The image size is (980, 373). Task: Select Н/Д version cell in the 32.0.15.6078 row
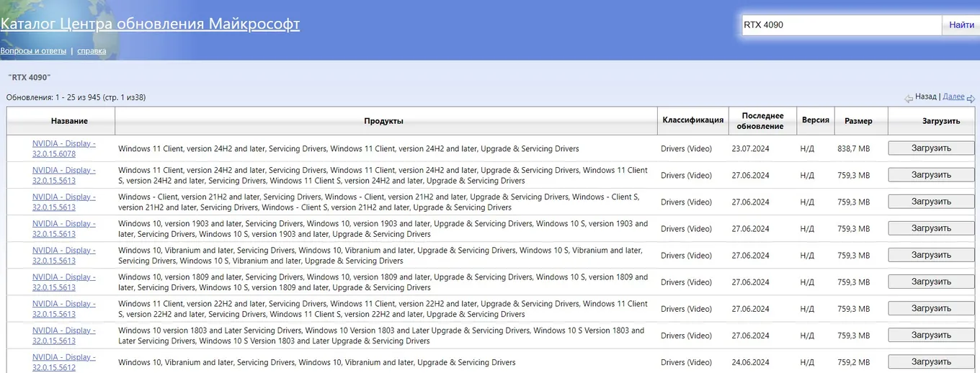click(x=807, y=148)
